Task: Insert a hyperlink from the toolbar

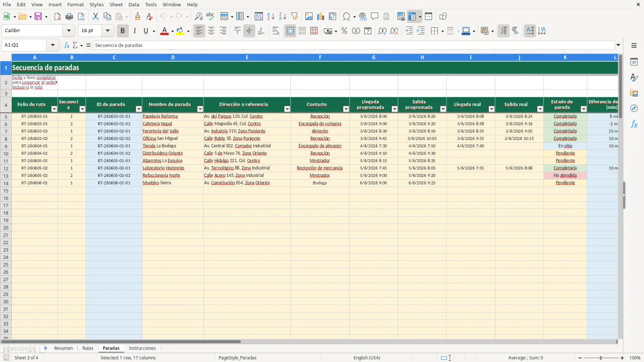Action: (x=363, y=17)
